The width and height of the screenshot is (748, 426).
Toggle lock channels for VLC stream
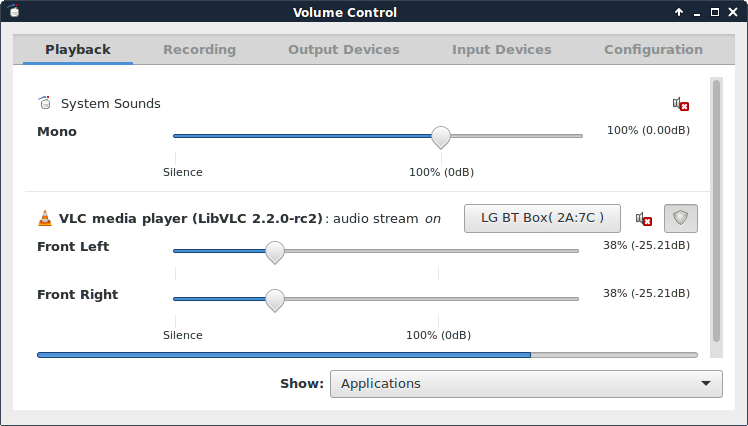[681, 218]
